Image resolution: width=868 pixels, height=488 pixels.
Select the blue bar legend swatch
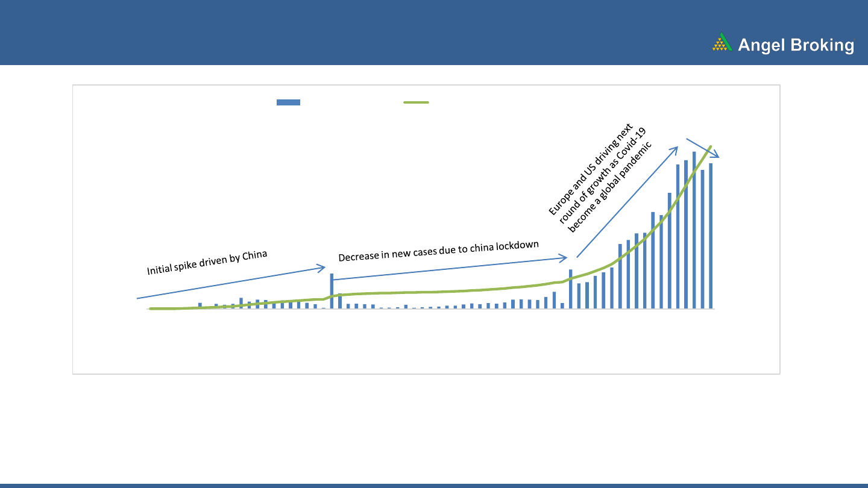click(x=288, y=102)
